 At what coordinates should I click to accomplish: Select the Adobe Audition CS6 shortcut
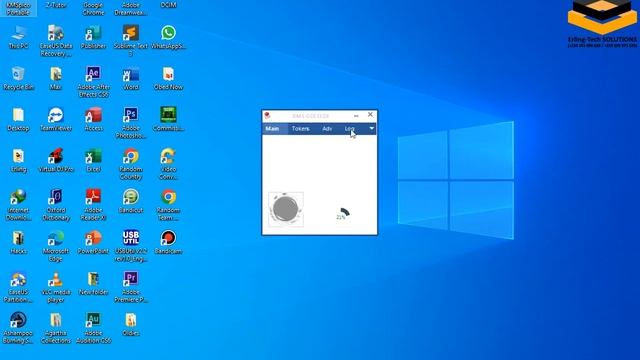pyautogui.click(x=93, y=329)
